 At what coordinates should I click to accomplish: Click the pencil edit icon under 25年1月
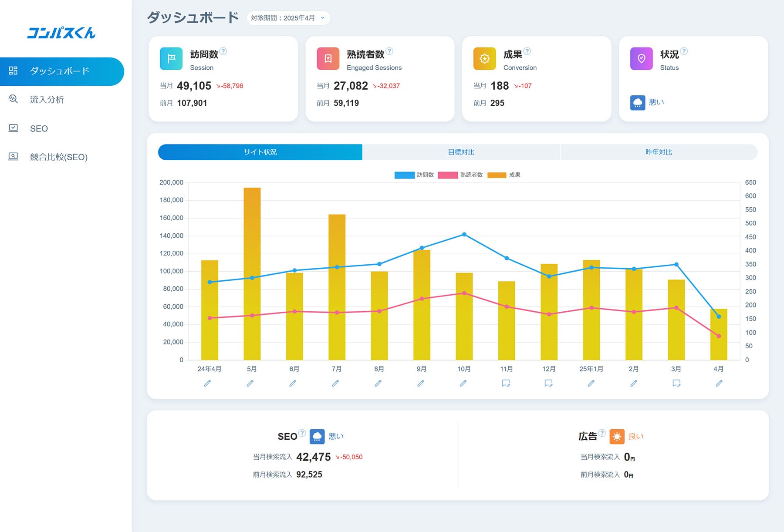(x=591, y=383)
